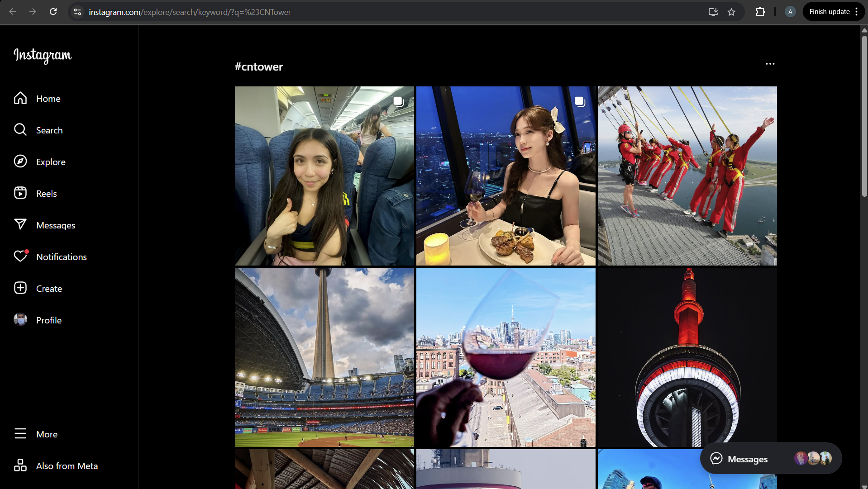Open the More hamburger menu icon
The width and height of the screenshot is (868, 489).
20,434
